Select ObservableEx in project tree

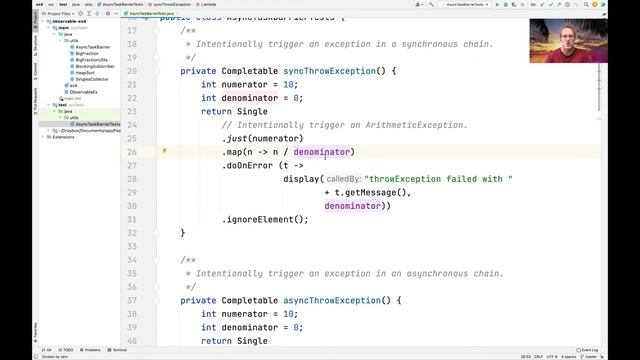pyautogui.click(x=83, y=92)
